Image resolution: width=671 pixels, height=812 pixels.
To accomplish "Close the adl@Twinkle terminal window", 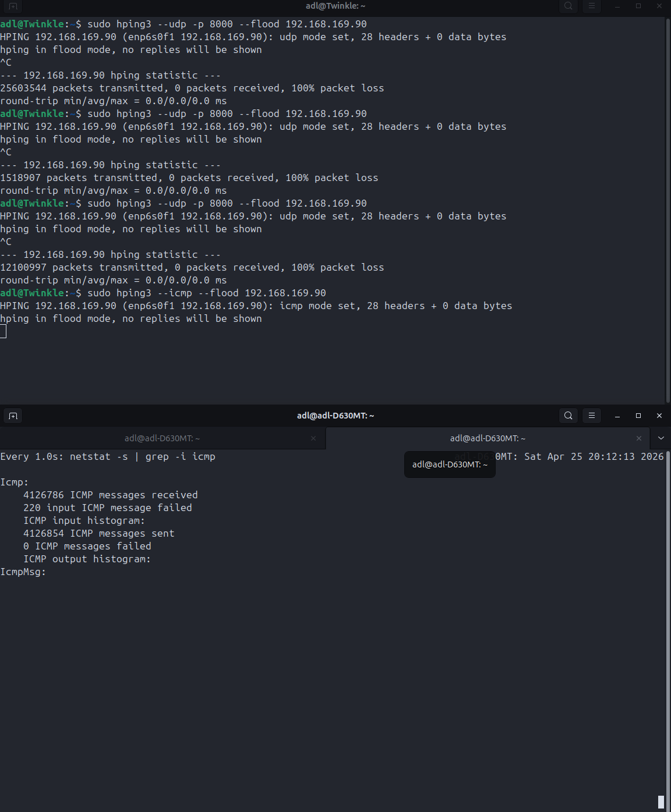I will tap(659, 6).
